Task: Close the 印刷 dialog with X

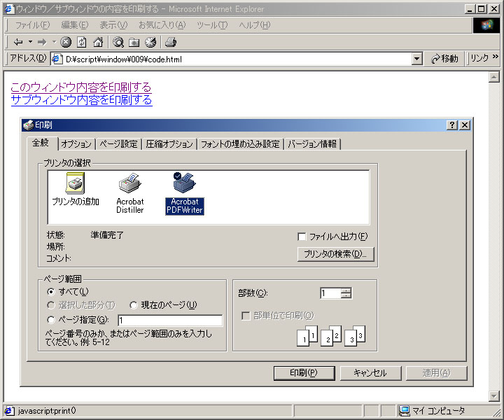Action: point(465,125)
